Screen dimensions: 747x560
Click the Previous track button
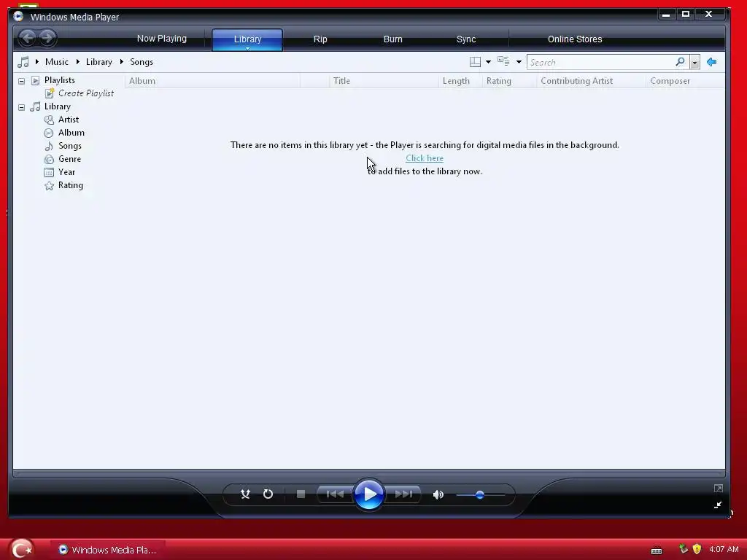pyautogui.click(x=335, y=494)
